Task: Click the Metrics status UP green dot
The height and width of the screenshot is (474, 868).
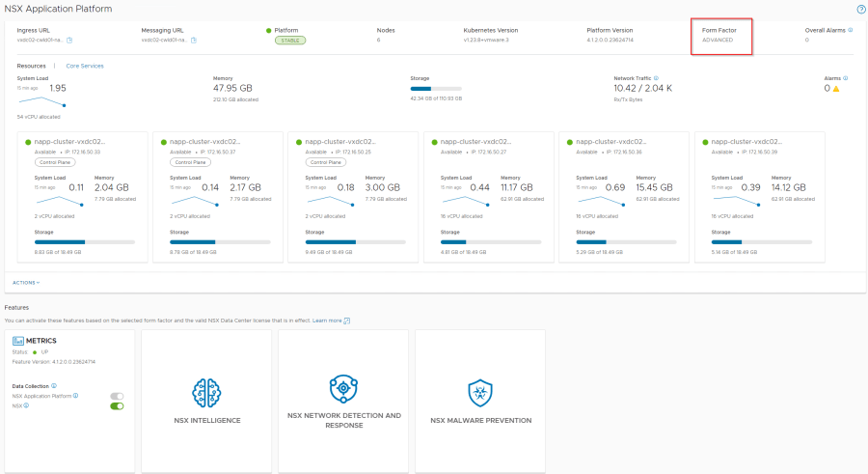Action: (35, 352)
